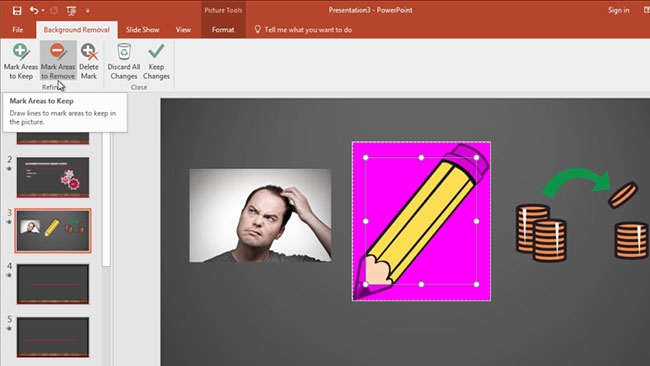Select slide 5 thumbnail
The image size is (650, 366).
[53, 337]
